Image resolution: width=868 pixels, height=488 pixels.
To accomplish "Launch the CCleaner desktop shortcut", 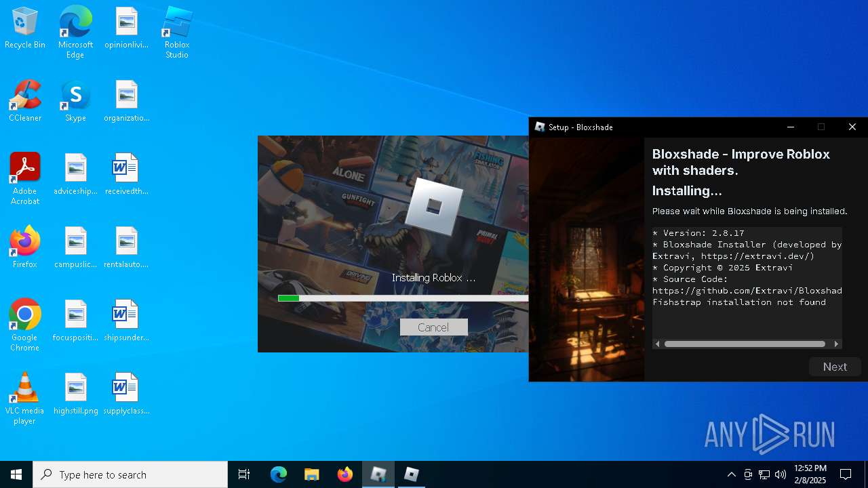I will pos(25,102).
